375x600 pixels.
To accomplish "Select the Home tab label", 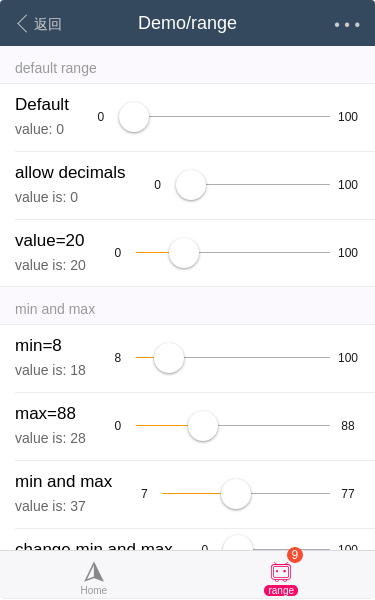I will (94, 590).
